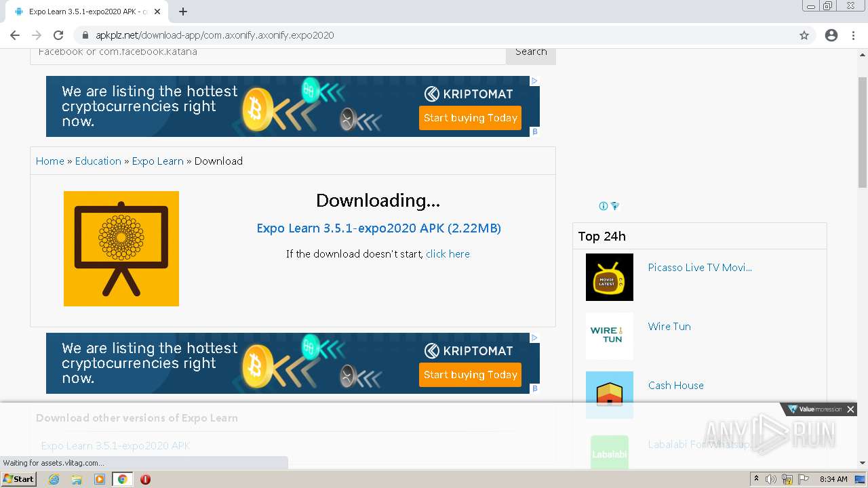Viewport: 868px width, 488px height.
Task: Click the Cash House app thumbnail
Action: point(610,395)
